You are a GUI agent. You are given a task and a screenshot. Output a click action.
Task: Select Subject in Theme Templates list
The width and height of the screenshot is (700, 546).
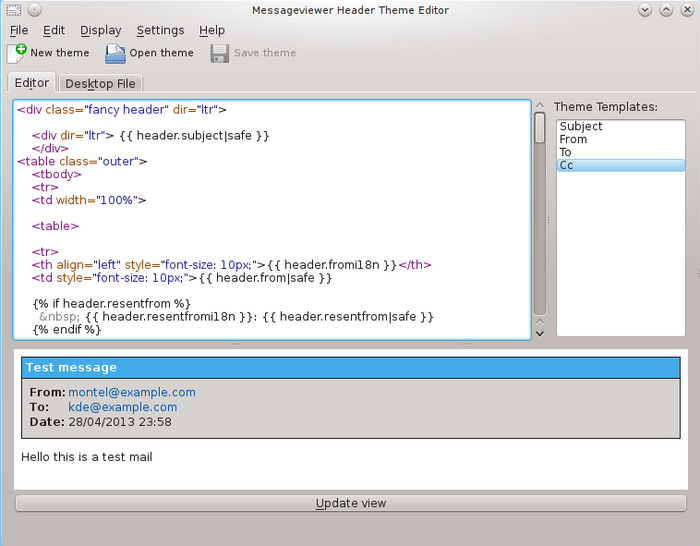point(581,127)
